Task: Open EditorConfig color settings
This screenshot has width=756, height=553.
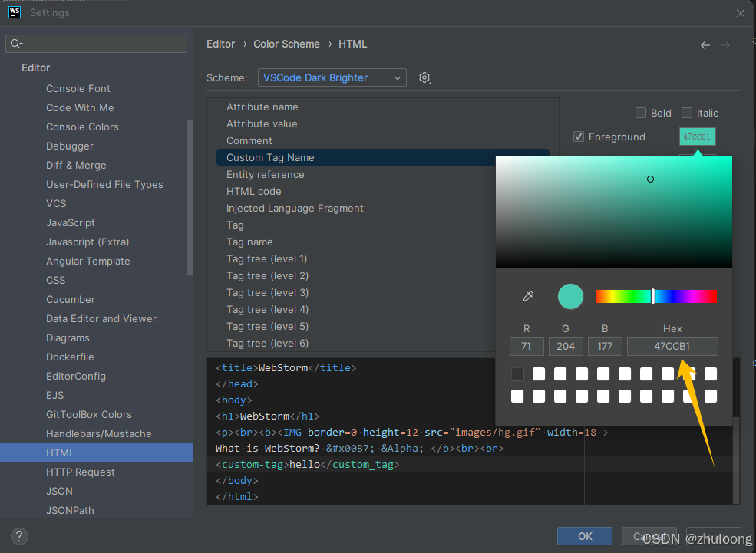Action: pyautogui.click(x=76, y=377)
